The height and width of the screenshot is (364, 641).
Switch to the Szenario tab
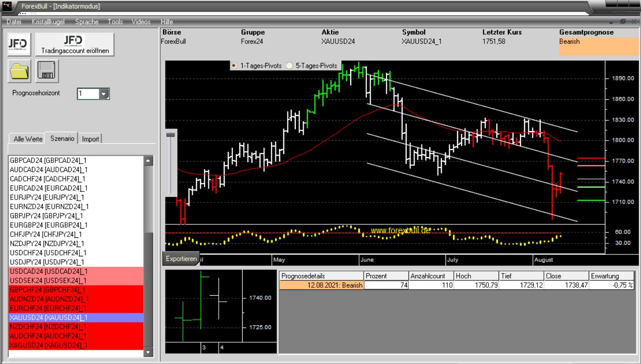(62, 138)
